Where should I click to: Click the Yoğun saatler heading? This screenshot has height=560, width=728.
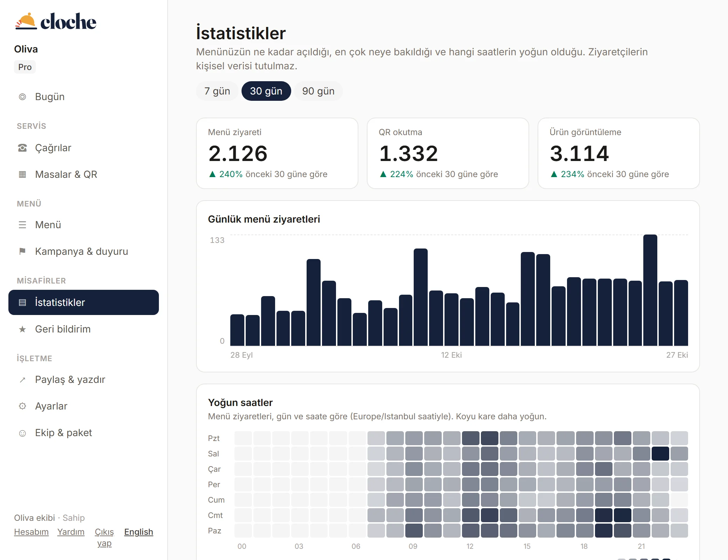tap(240, 402)
